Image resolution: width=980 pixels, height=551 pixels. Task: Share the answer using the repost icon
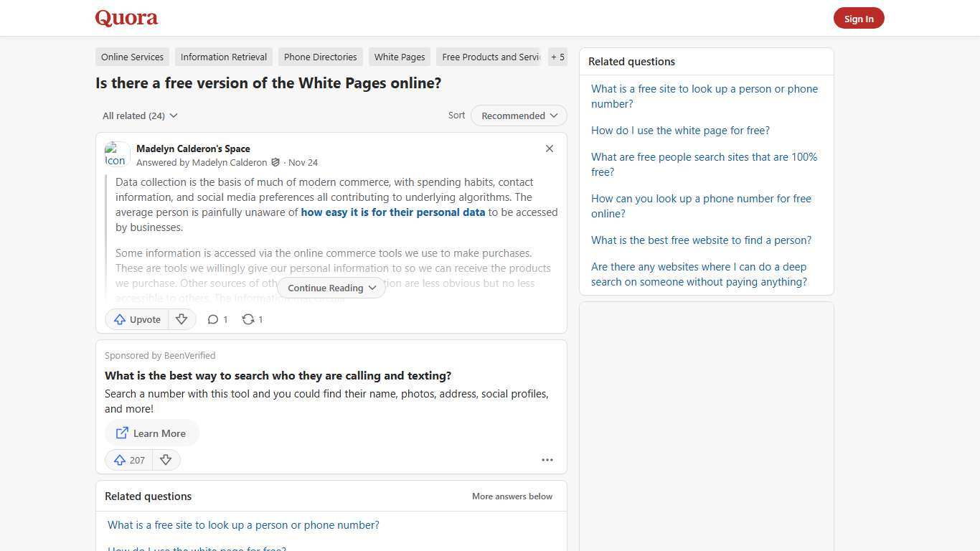[x=252, y=319]
